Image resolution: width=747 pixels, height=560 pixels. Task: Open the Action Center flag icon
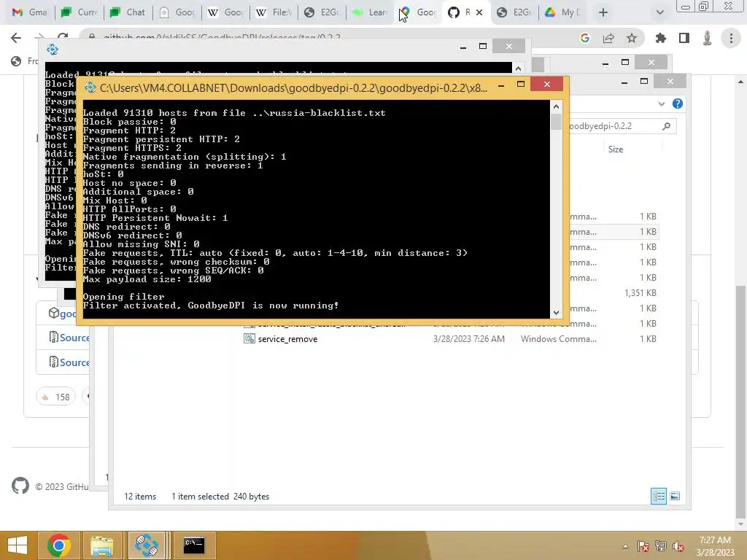click(x=643, y=546)
